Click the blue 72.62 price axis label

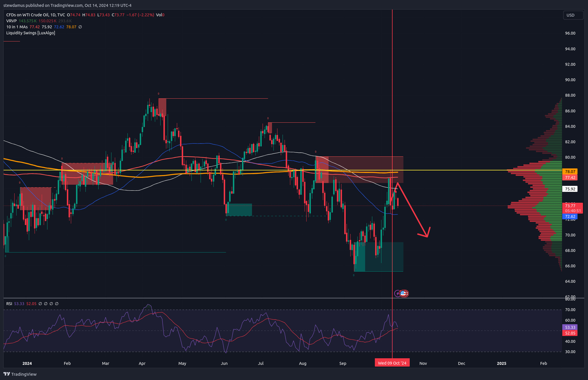click(x=570, y=216)
